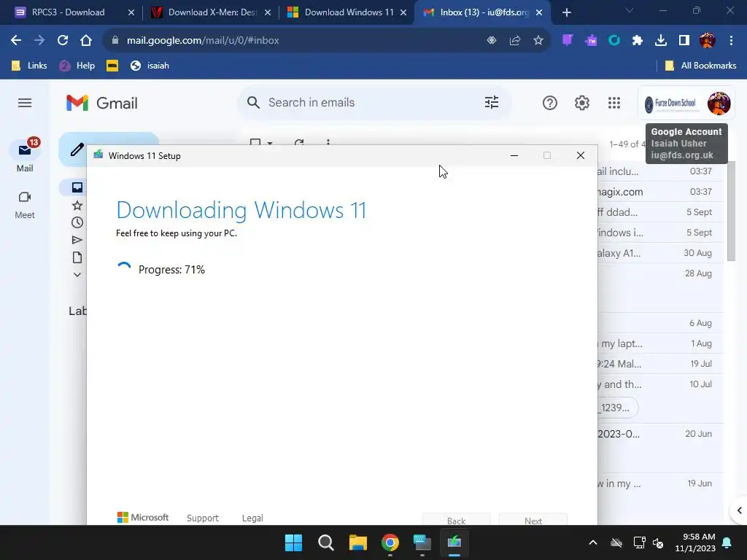This screenshot has height=560, width=747.
Task: Open All Bookmarks folder
Action: click(700, 66)
